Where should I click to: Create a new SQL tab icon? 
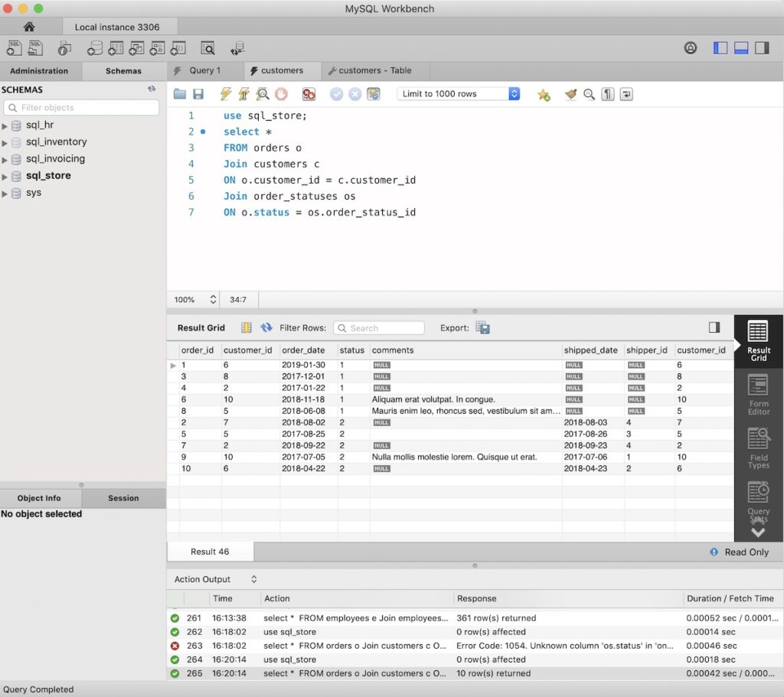(14, 48)
